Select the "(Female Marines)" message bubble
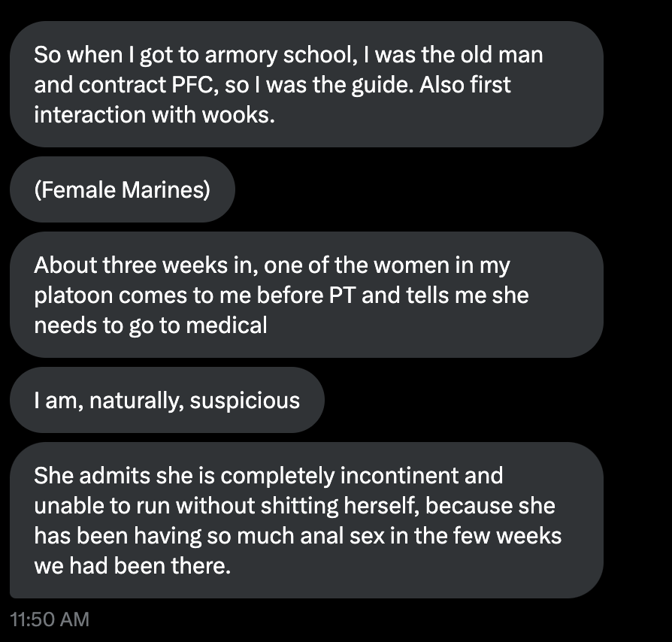Screen dimensions: 672x642 (x=123, y=189)
